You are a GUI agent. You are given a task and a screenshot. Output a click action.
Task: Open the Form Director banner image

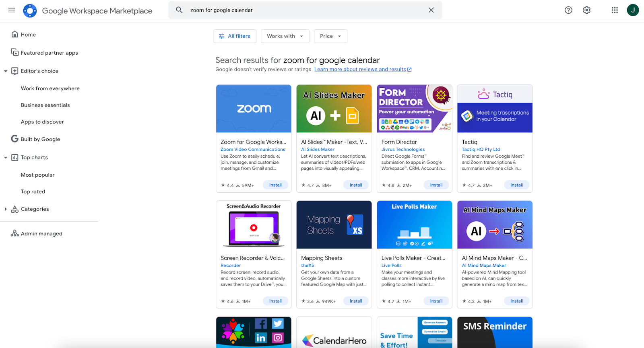tap(415, 109)
